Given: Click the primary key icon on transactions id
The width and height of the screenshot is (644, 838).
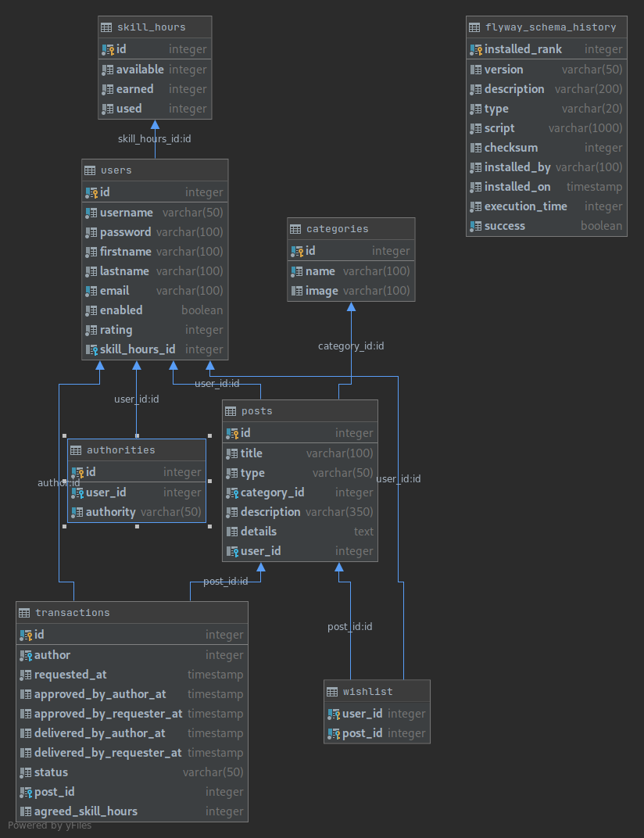Looking at the screenshot, I should point(24,634).
